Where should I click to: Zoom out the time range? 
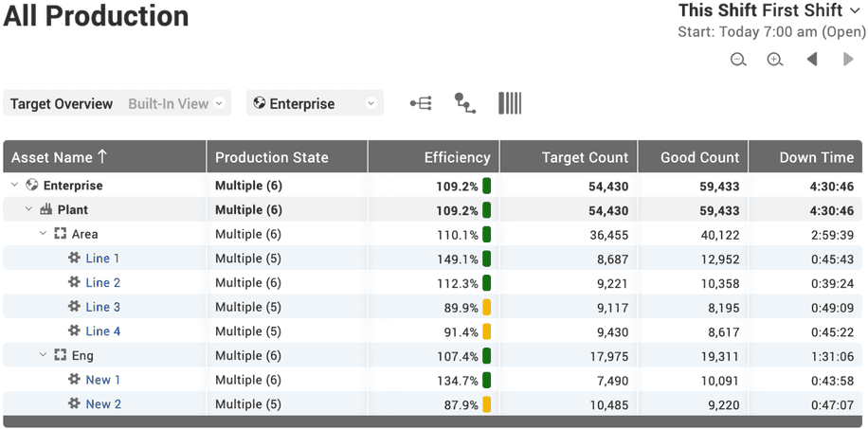click(x=738, y=60)
